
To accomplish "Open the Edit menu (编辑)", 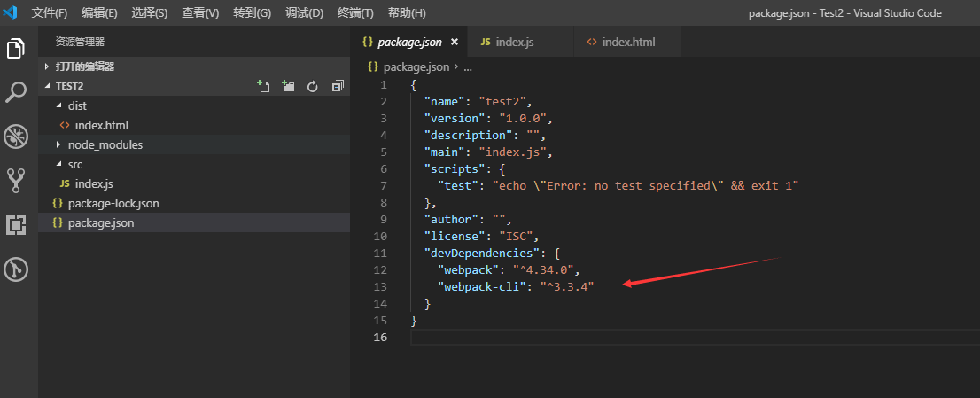I will click(99, 12).
